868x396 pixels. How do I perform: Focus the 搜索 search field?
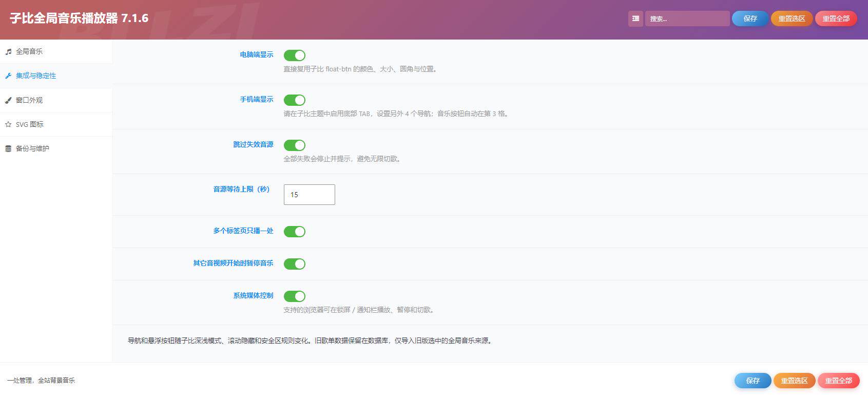click(687, 18)
